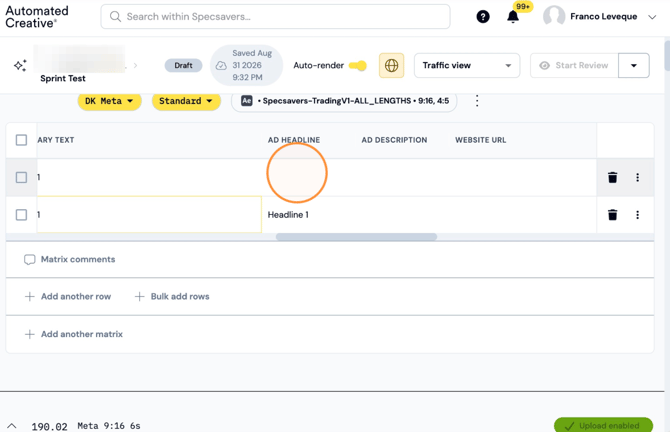Delete the first matrix row with trash icon
The width and height of the screenshot is (670, 432).
pos(612,177)
